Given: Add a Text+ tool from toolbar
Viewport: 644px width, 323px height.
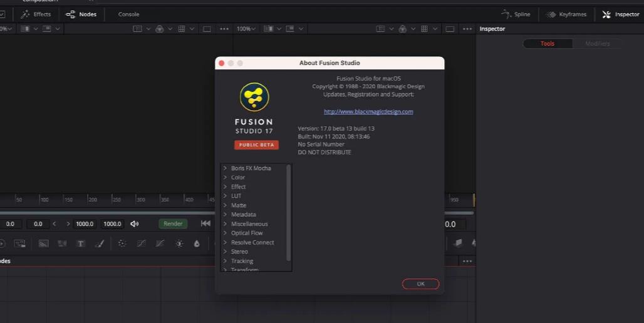Looking at the screenshot, I should tap(81, 244).
